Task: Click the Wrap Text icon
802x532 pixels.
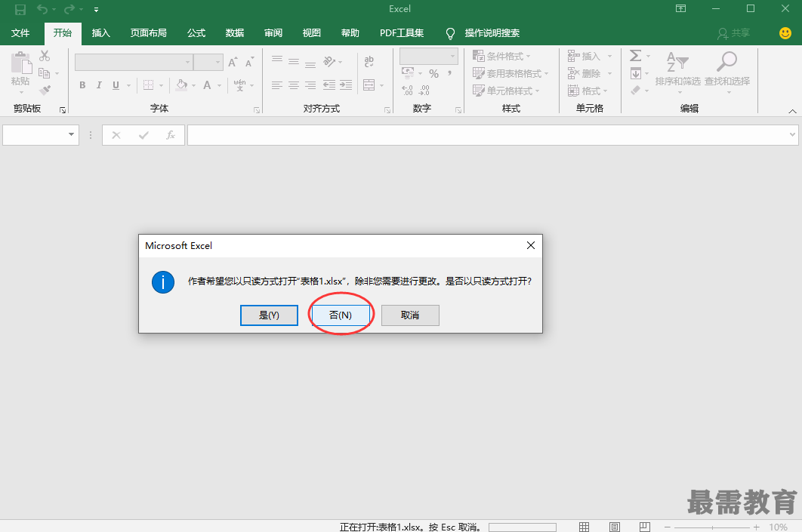Action: click(x=369, y=62)
